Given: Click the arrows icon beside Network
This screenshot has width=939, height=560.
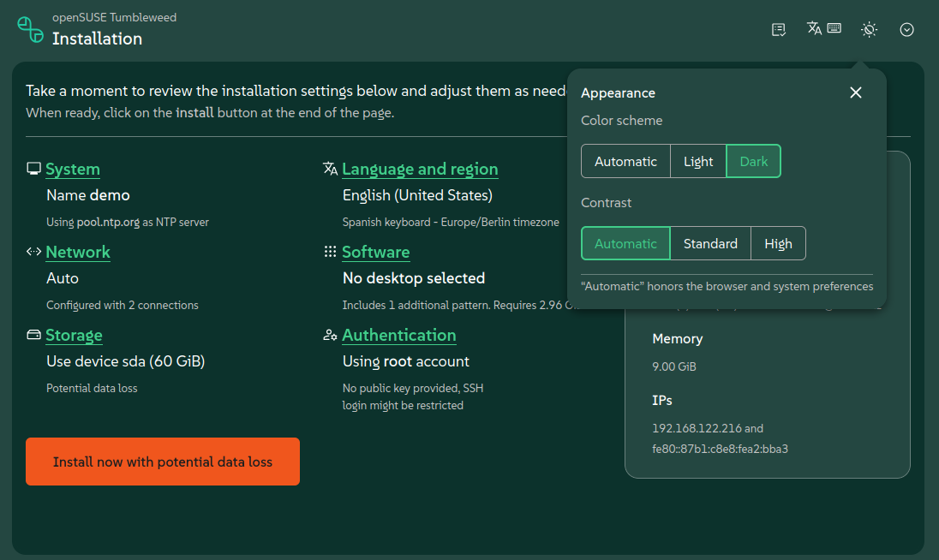Looking at the screenshot, I should (x=34, y=251).
